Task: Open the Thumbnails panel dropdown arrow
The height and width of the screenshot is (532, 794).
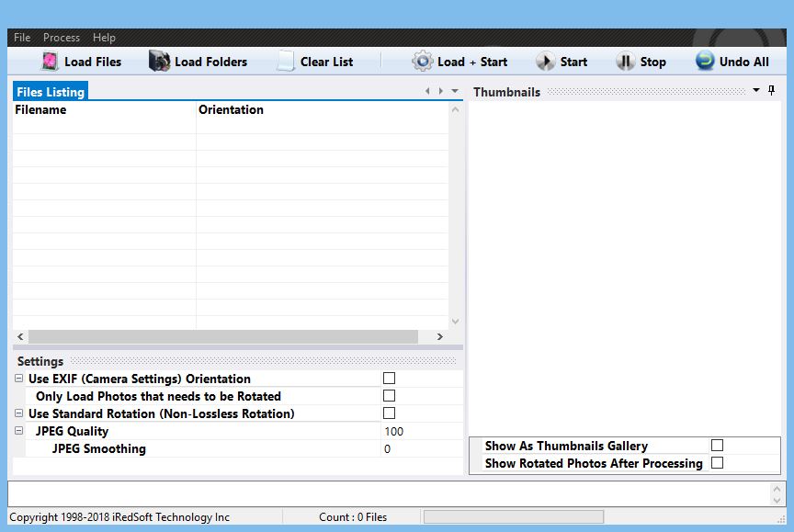Action: 756,91
